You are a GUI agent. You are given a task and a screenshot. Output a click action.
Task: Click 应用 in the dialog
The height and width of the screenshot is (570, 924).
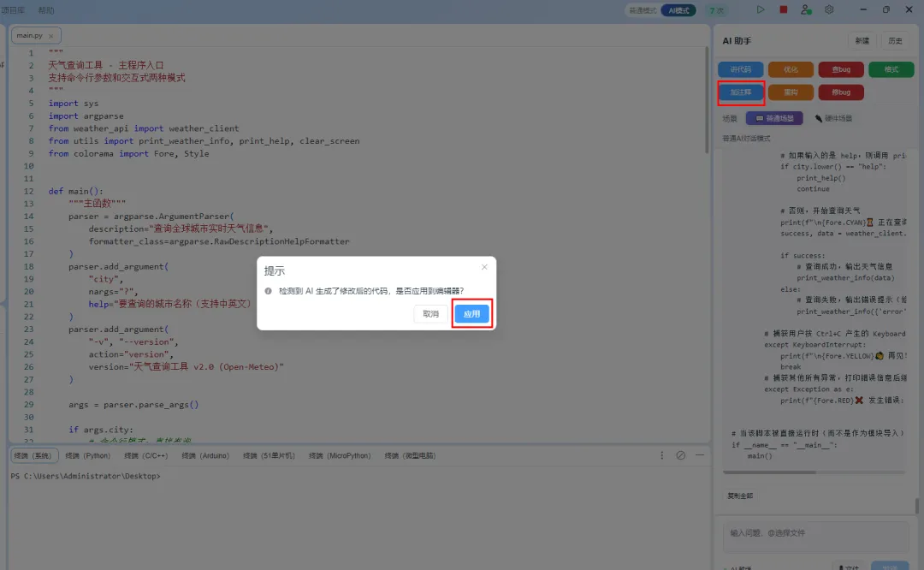click(471, 313)
